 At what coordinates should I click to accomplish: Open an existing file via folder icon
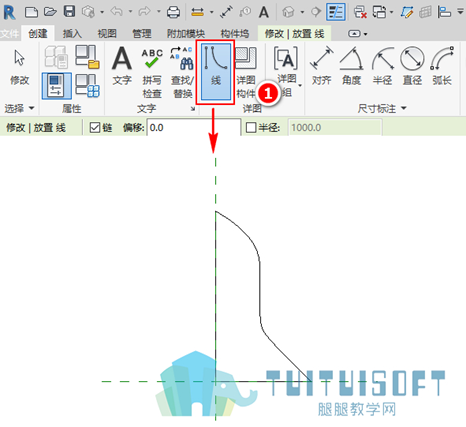click(x=50, y=12)
